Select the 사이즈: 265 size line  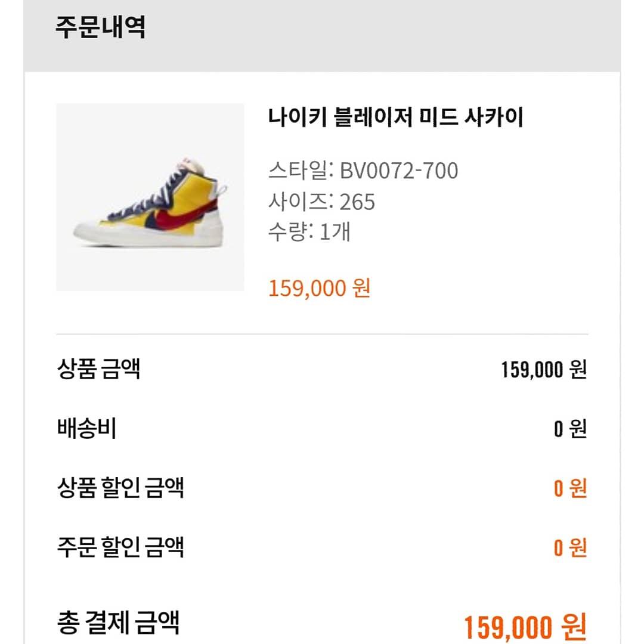[x=321, y=202]
